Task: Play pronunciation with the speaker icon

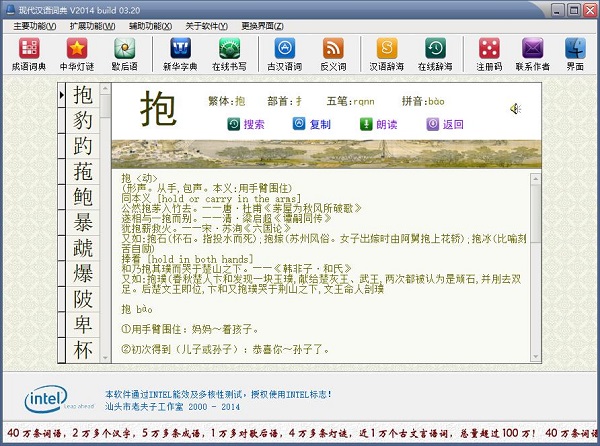Action: (515, 108)
